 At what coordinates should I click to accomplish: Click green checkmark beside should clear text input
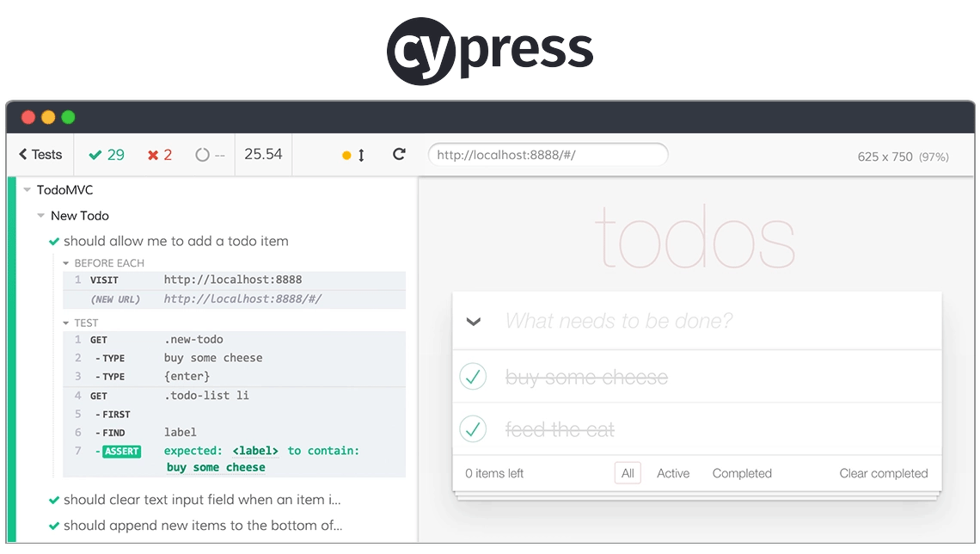54,500
